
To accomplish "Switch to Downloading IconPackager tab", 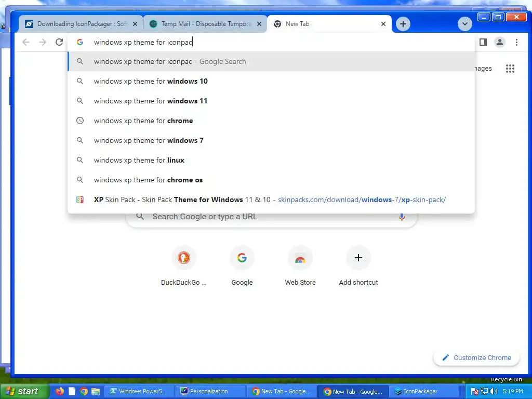I will [82, 24].
